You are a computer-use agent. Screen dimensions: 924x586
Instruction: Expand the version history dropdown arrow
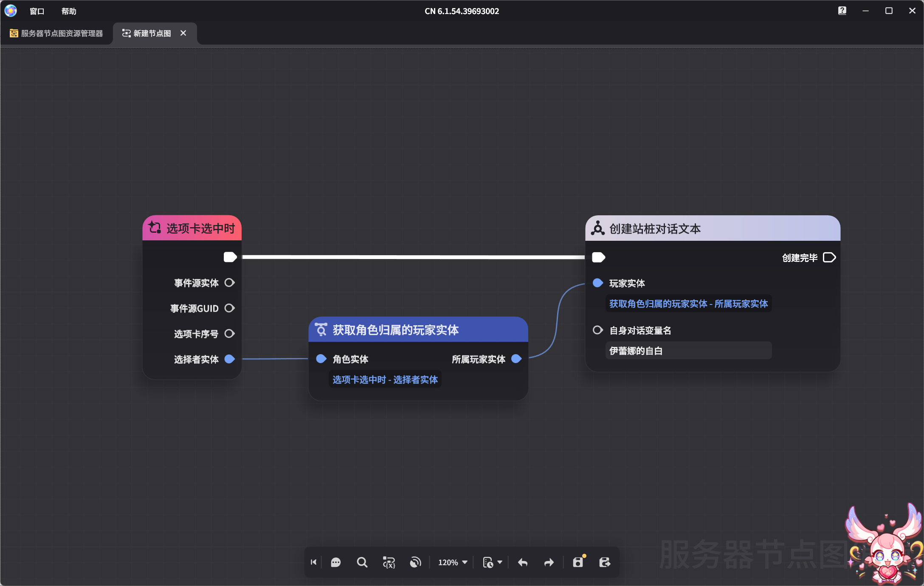click(x=500, y=562)
